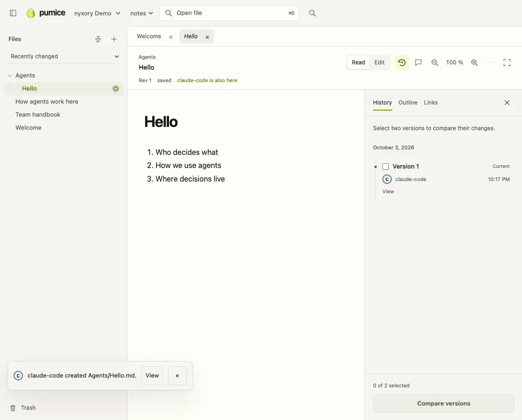Click the 10:17 PM timestamp
This screenshot has width=522, height=420.
click(x=499, y=179)
